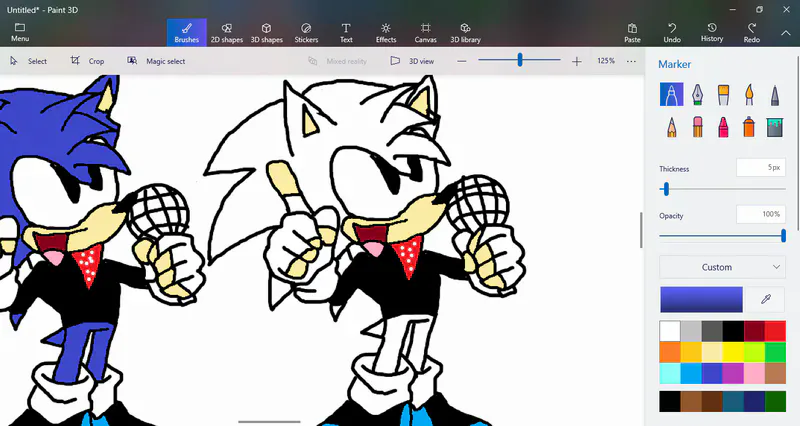The height and width of the screenshot is (426, 800).
Task: Select the Oil brush
Action: (723, 94)
